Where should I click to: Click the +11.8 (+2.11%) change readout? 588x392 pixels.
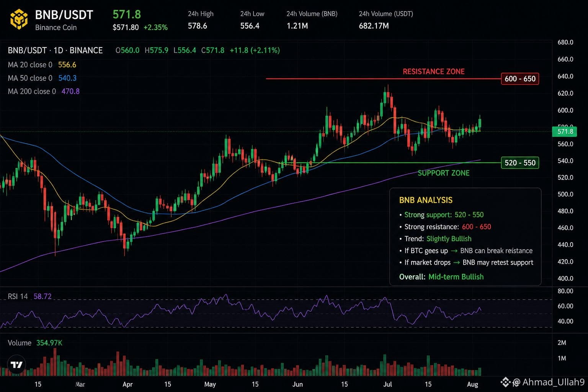pyautogui.click(x=255, y=51)
